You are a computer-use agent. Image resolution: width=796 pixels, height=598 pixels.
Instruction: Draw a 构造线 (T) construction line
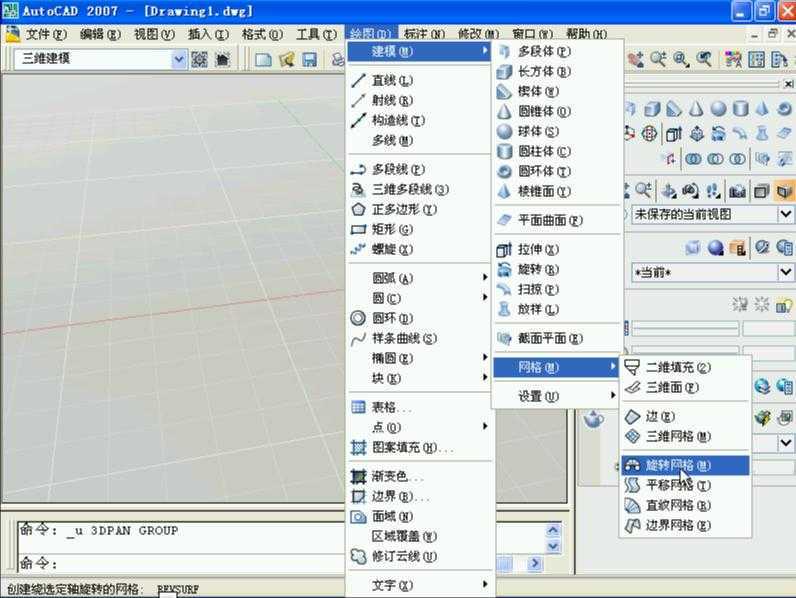click(419, 120)
